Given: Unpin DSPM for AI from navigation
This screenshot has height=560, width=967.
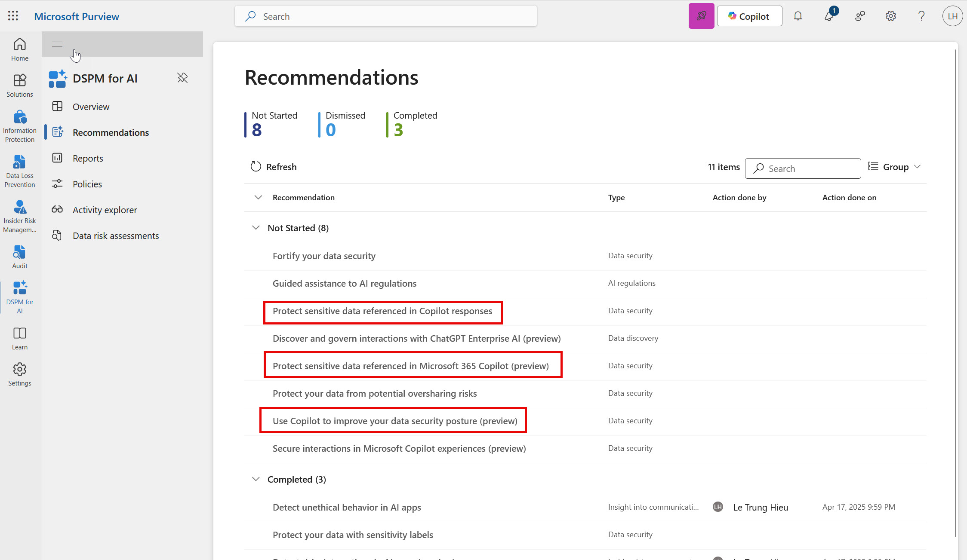Looking at the screenshot, I should pos(182,78).
